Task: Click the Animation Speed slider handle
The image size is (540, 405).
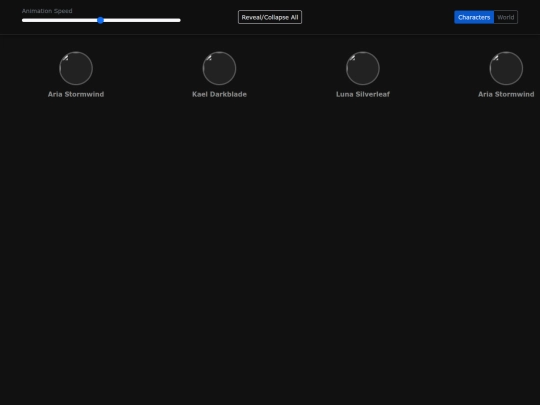Action: click(x=100, y=20)
